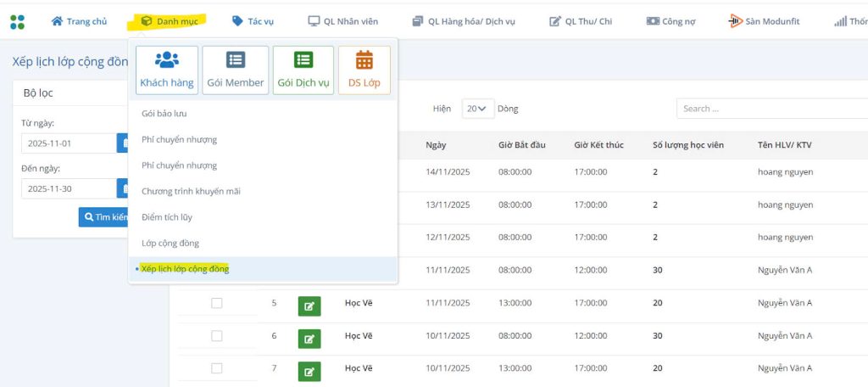Open the Gói Dịch vụ tile
Screen dimensions: 868x387
coord(303,70)
